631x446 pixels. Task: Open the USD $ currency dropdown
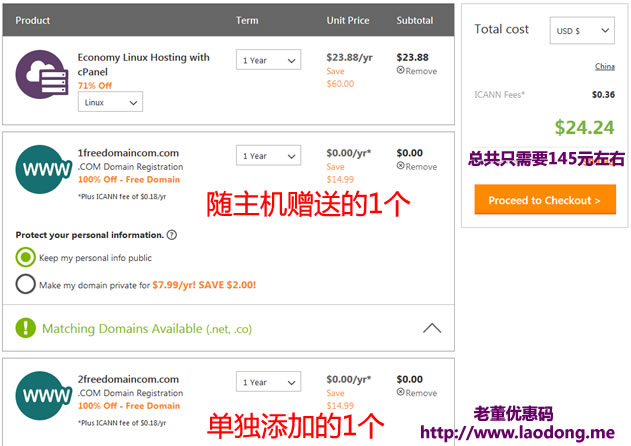click(582, 30)
